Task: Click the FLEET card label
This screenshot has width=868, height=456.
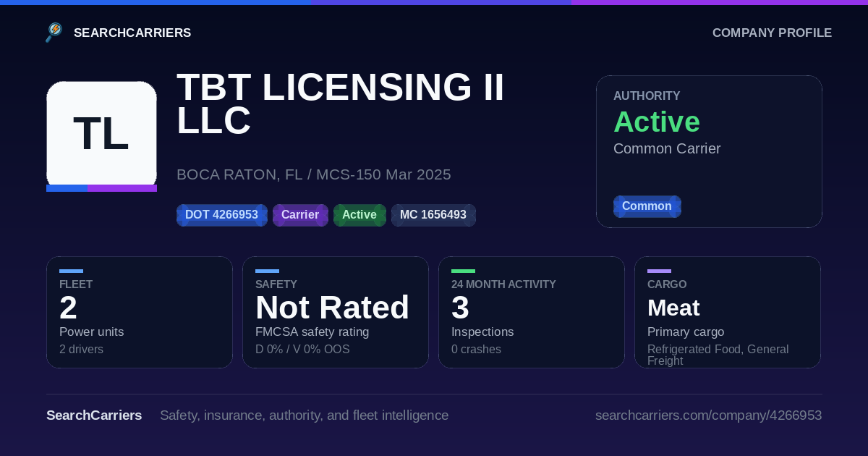Action: tap(76, 284)
